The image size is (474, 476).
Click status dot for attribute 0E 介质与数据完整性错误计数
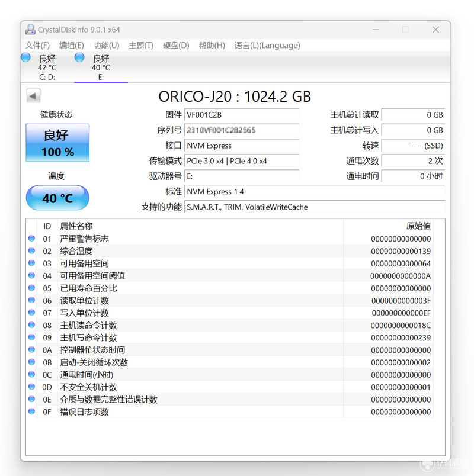point(31,399)
